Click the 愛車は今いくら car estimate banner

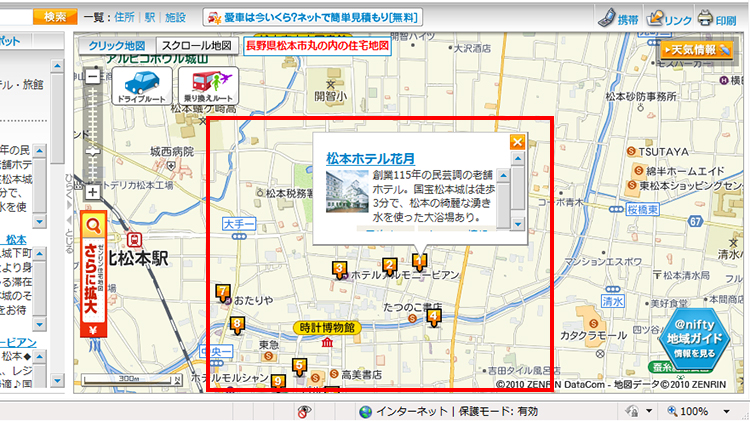[313, 18]
